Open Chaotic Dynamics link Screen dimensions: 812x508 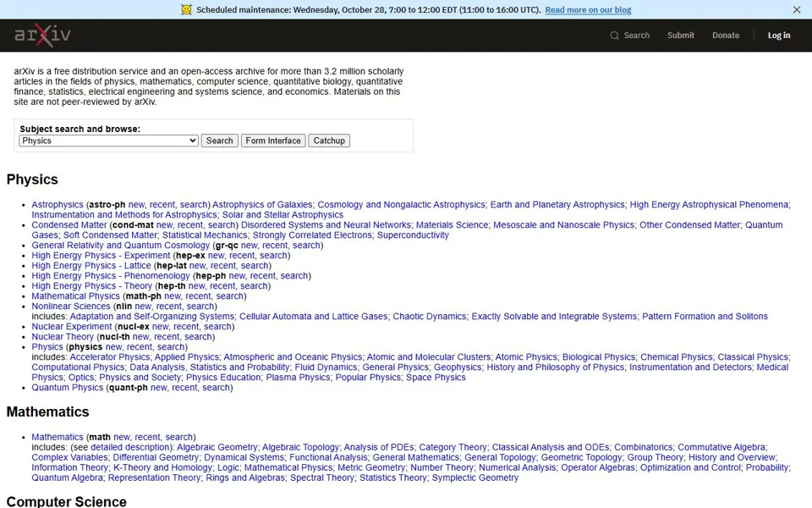pos(430,316)
